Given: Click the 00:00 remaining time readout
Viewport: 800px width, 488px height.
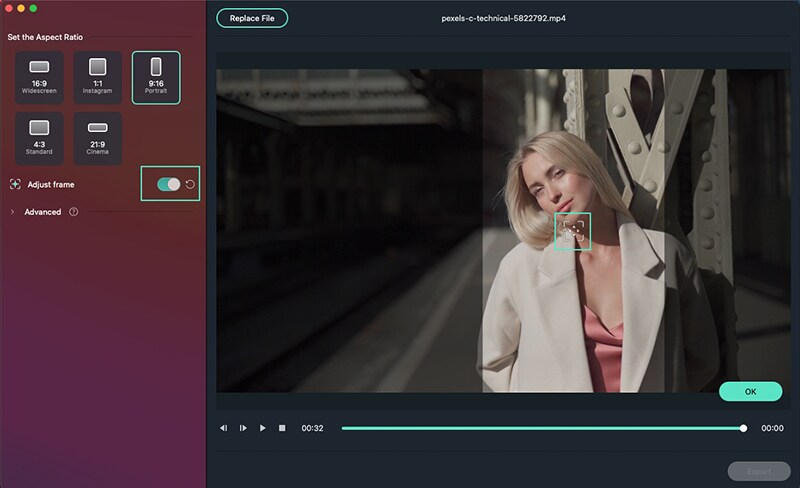Looking at the screenshot, I should point(772,428).
